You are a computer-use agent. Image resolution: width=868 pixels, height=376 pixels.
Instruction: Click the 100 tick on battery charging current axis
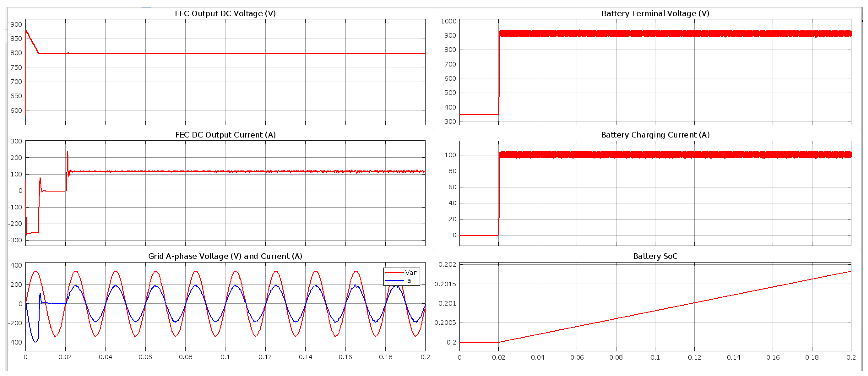click(x=450, y=155)
